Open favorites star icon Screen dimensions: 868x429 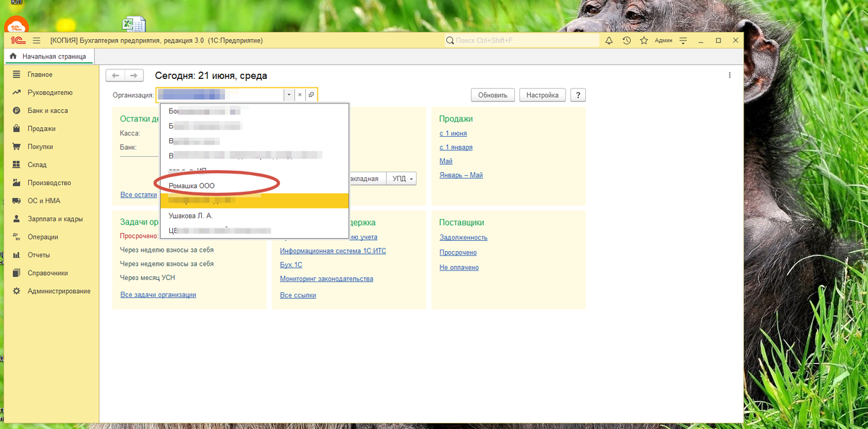tap(643, 41)
